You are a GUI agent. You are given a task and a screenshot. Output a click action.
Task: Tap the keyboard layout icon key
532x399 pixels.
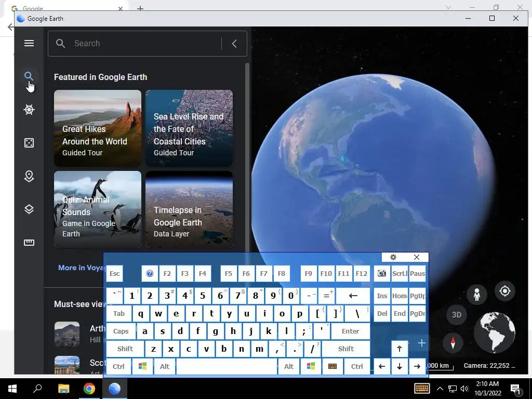[x=332, y=366]
